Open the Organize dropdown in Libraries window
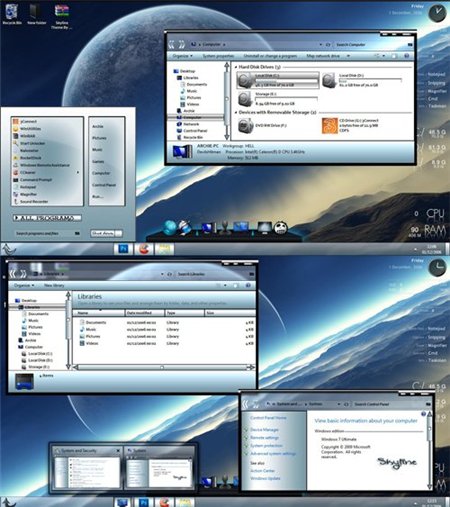 24,285
